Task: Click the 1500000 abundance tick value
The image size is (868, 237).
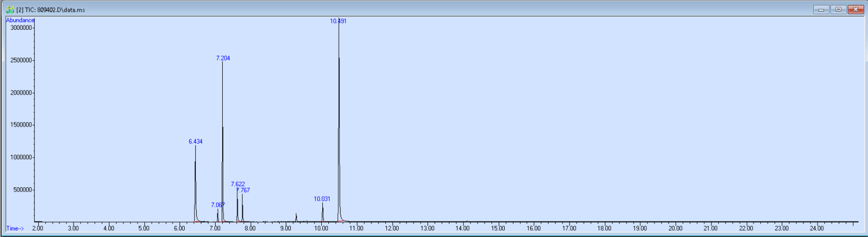Action: pos(21,125)
